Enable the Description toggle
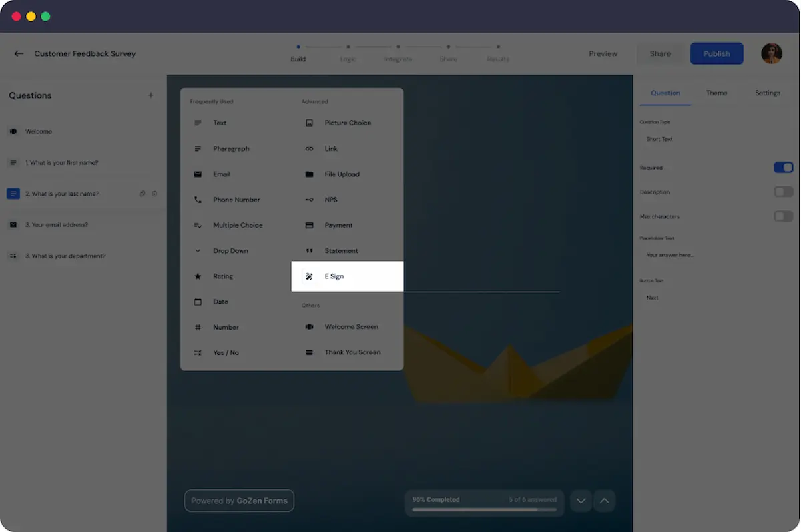This screenshot has height=532, width=801. 783,192
